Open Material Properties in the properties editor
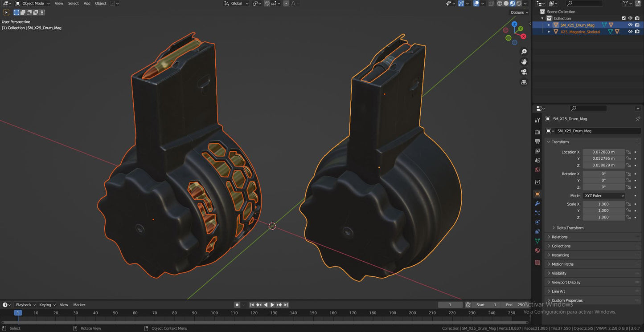Screen dimensions: 644x332 537,250
